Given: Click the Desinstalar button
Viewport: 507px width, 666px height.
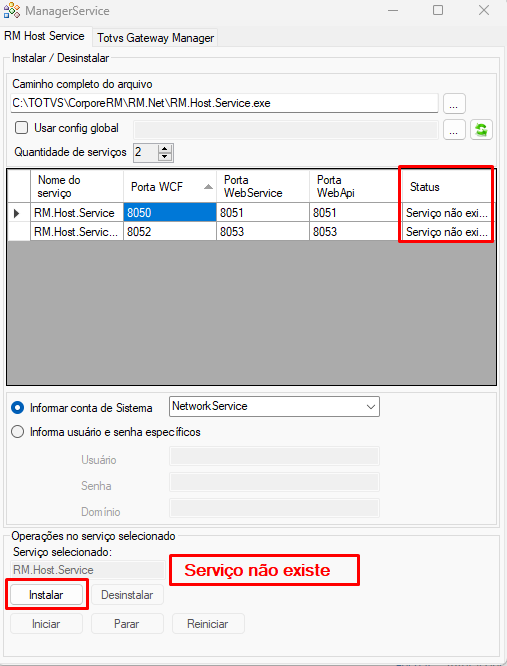Looking at the screenshot, I should click(127, 595).
